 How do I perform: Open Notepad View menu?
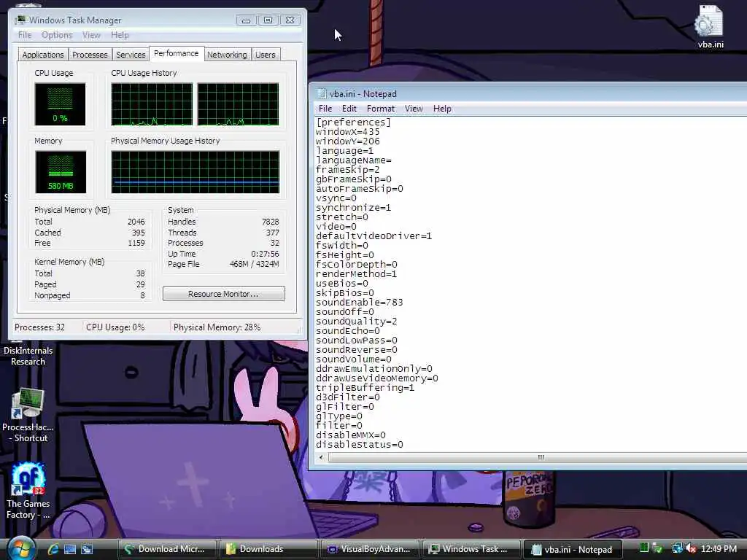point(414,109)
